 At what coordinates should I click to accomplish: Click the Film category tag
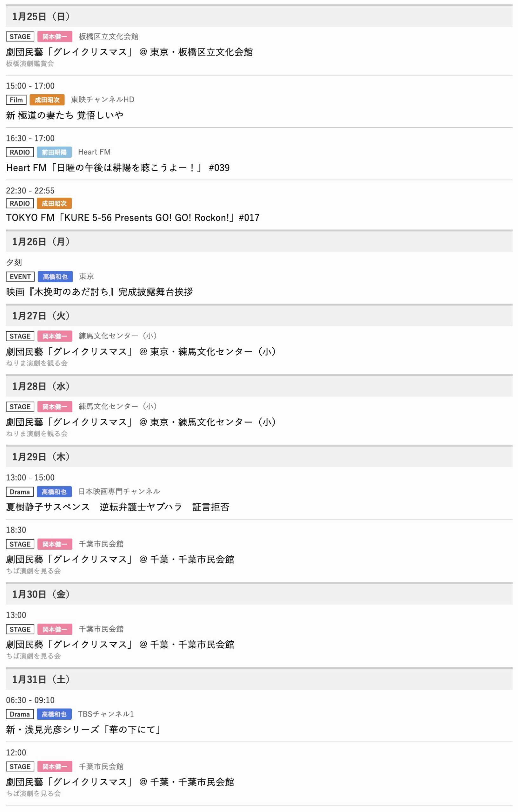click(16, 100)
